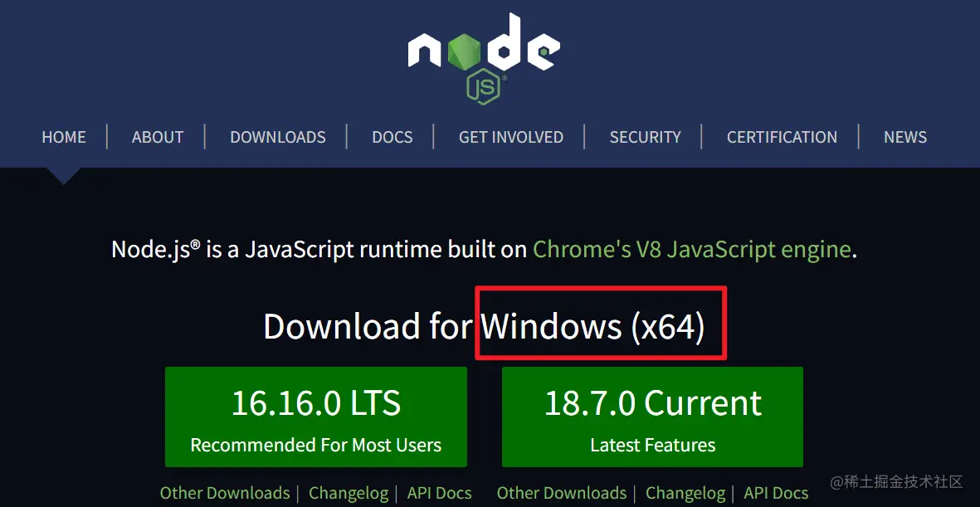The width and height of the screenshot is (980, 507).
Task: Open Other Downloads under 16.16.0 LTS
Action: pos(225,493)
